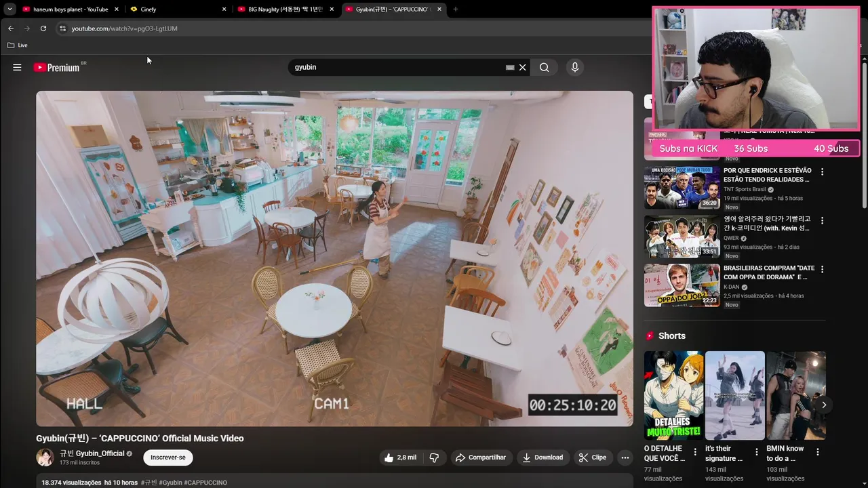
Task: Subscribe using Inscrever-se button
Action: 168,457
